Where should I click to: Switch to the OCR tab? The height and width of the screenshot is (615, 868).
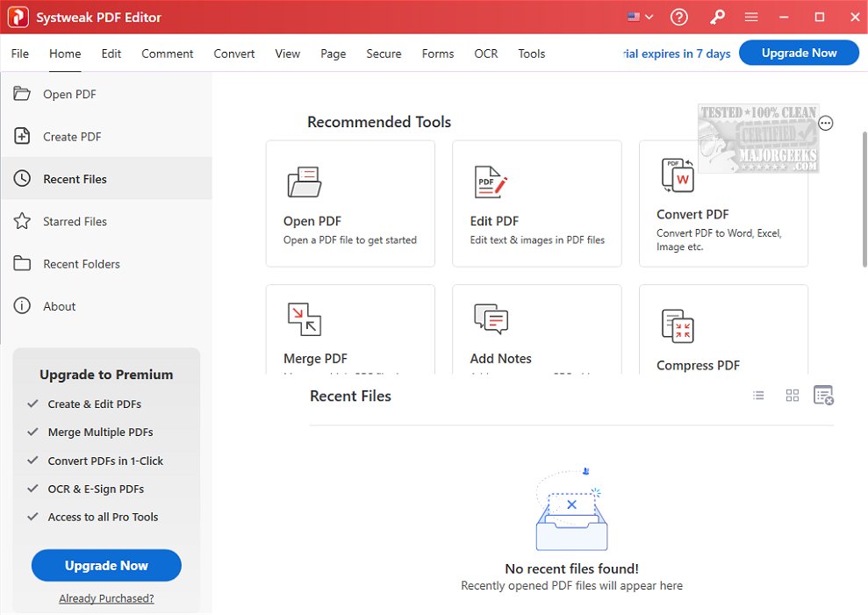pos(486,54)
